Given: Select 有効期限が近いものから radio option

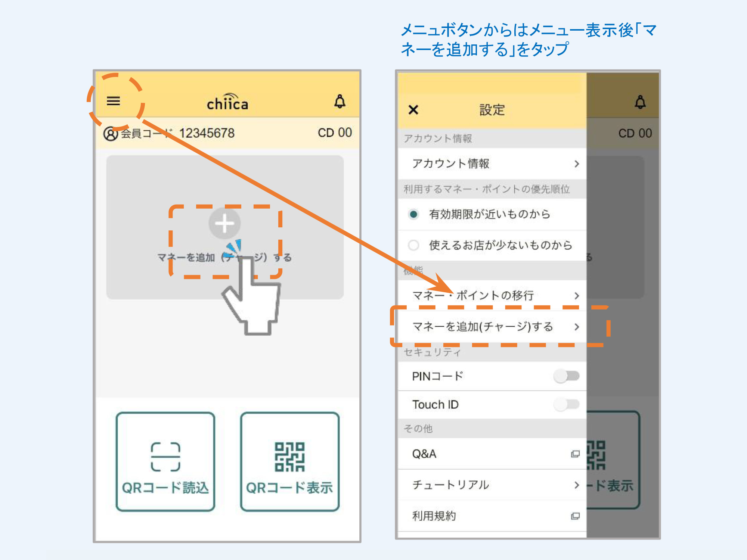Looking at the screenshot, I should click(413, 214).
